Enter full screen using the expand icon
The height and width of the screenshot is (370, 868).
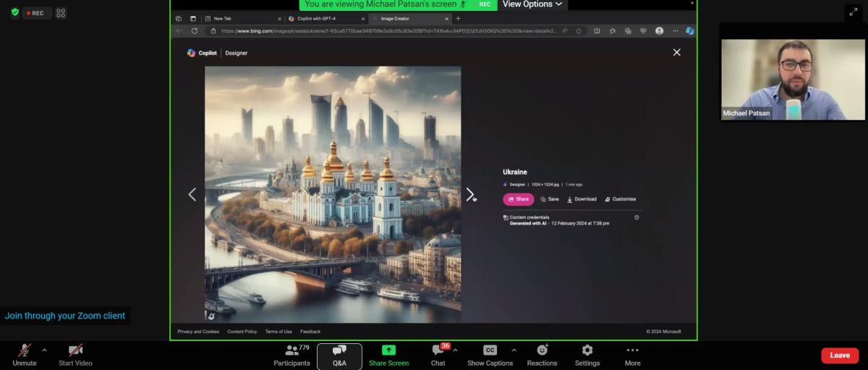[x=852, y=12]
